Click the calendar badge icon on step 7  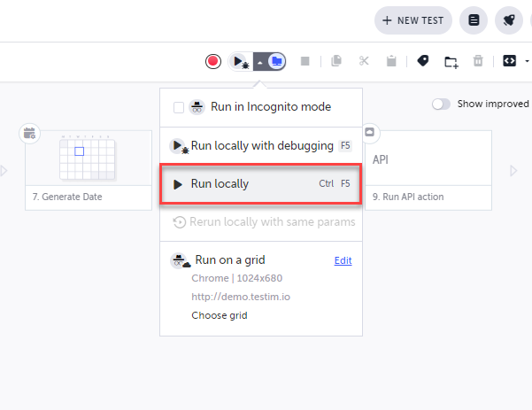[x=29, y=134]
